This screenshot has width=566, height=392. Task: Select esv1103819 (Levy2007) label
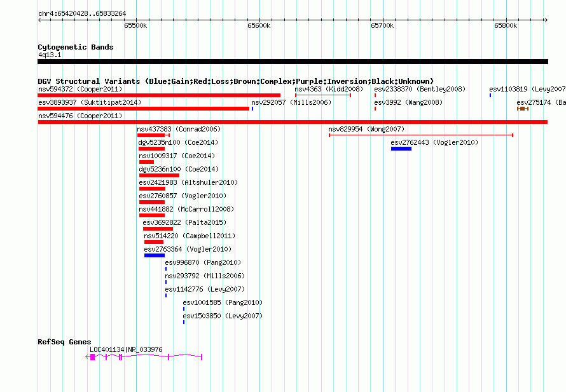527,89
